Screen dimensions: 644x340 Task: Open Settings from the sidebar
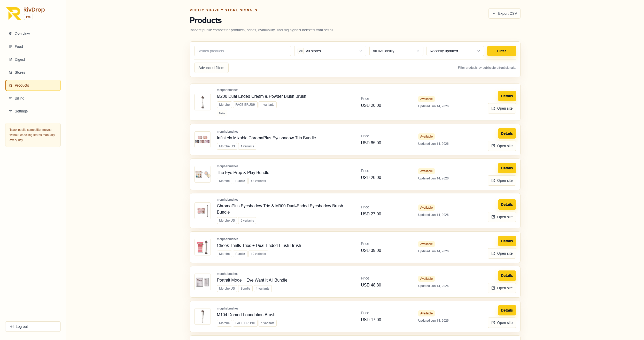33,111
